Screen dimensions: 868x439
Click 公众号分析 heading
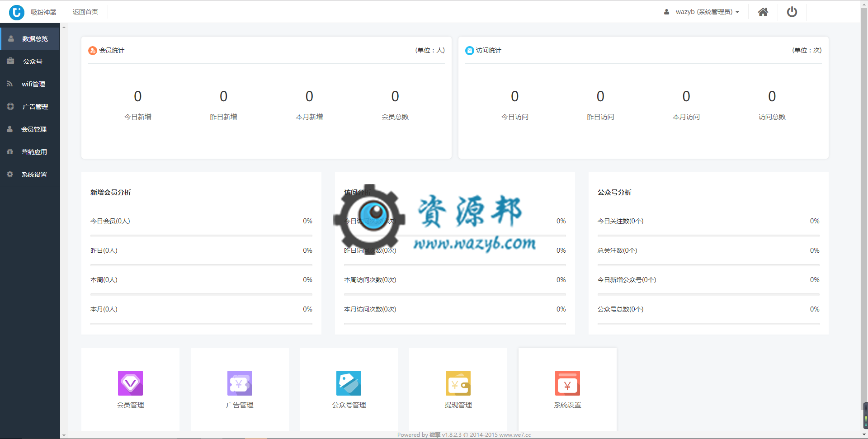click(614, 193)
